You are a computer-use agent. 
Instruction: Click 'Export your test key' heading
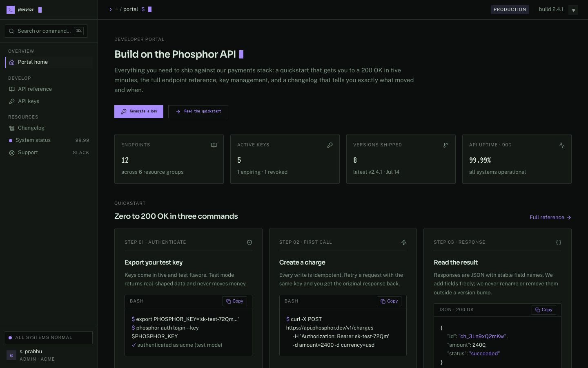pos(154,263)
